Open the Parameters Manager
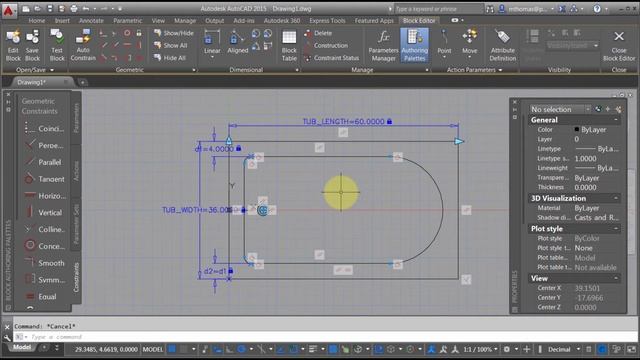The image size is (640, 360). 383,46
